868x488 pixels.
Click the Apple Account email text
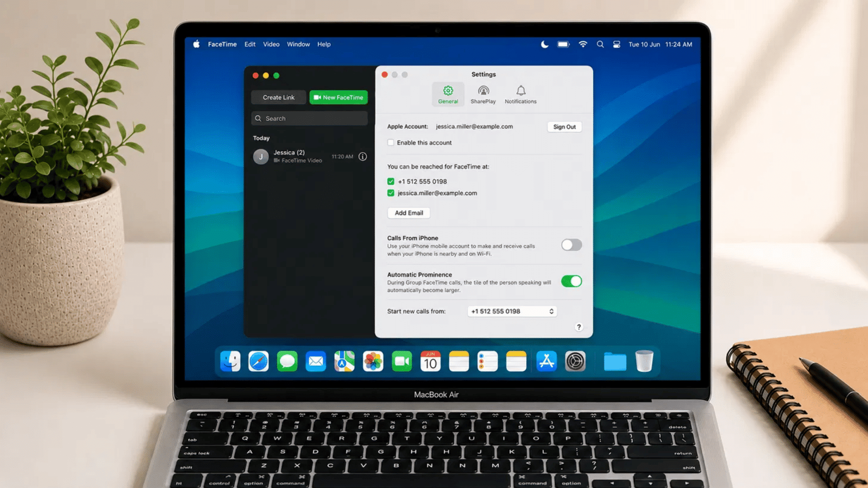474,127
